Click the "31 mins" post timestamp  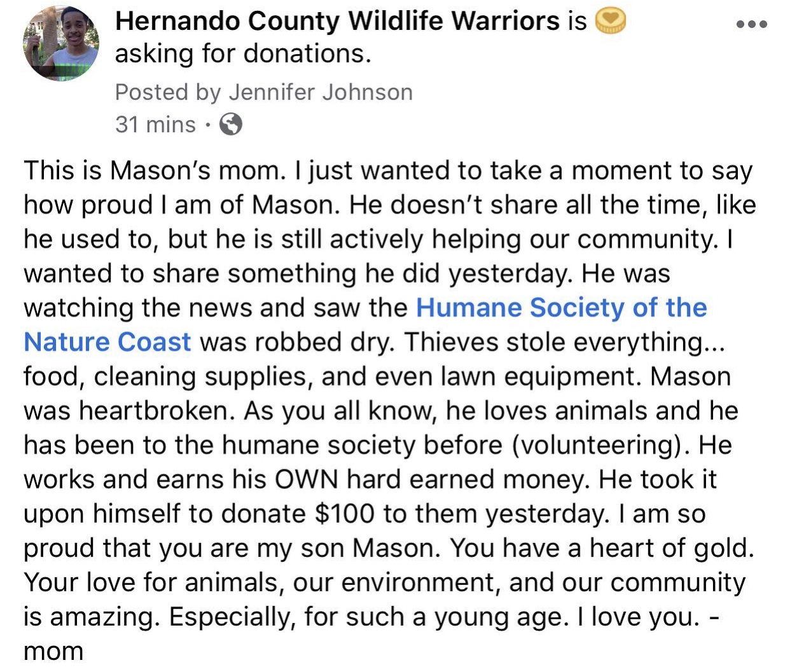[x=155, y=124]
